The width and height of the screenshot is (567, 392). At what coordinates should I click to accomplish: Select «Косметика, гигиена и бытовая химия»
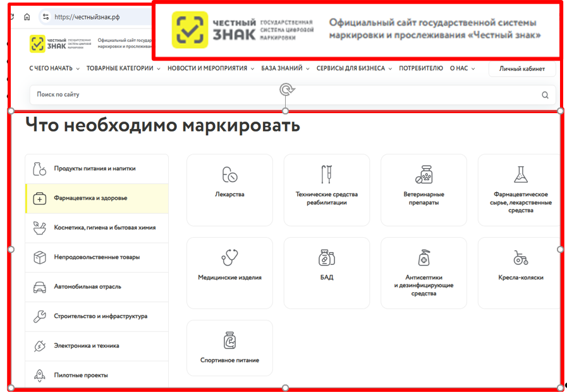[x=97, y=228]
